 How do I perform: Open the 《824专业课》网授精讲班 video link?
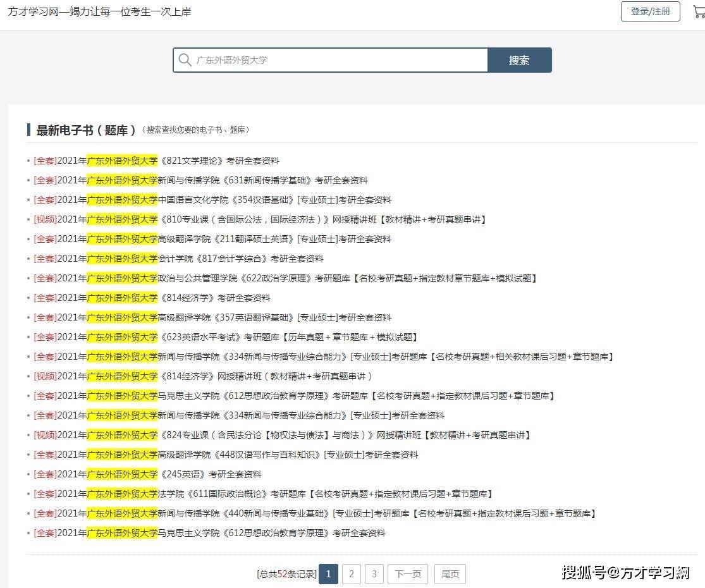[x=283, y=435]
